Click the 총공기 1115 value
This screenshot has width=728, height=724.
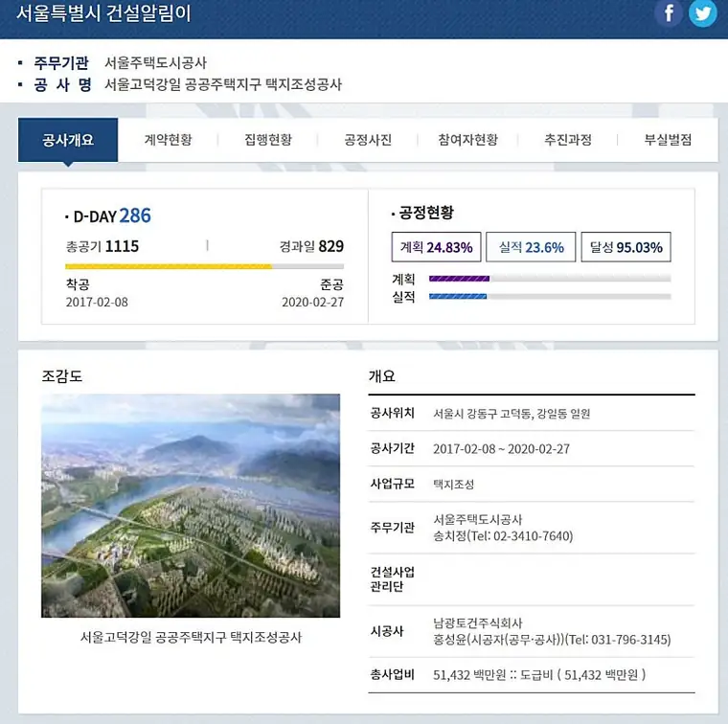tap(102, 246)
